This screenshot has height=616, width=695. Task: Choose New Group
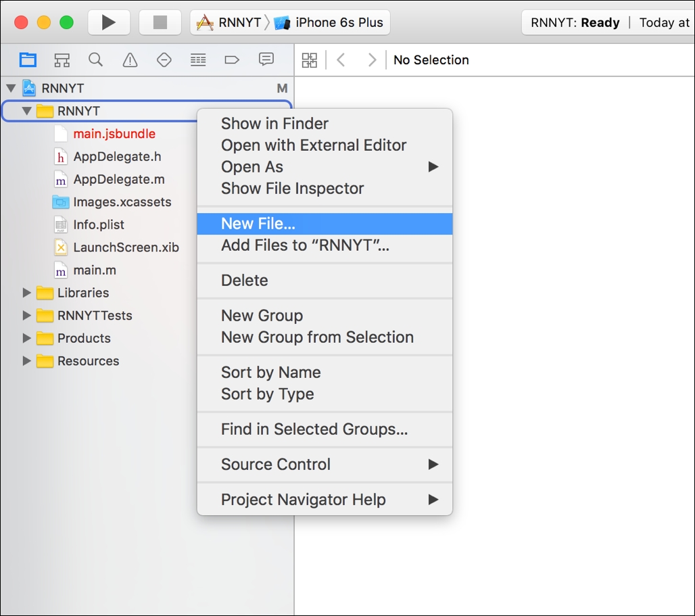click(x=325, y=316)
